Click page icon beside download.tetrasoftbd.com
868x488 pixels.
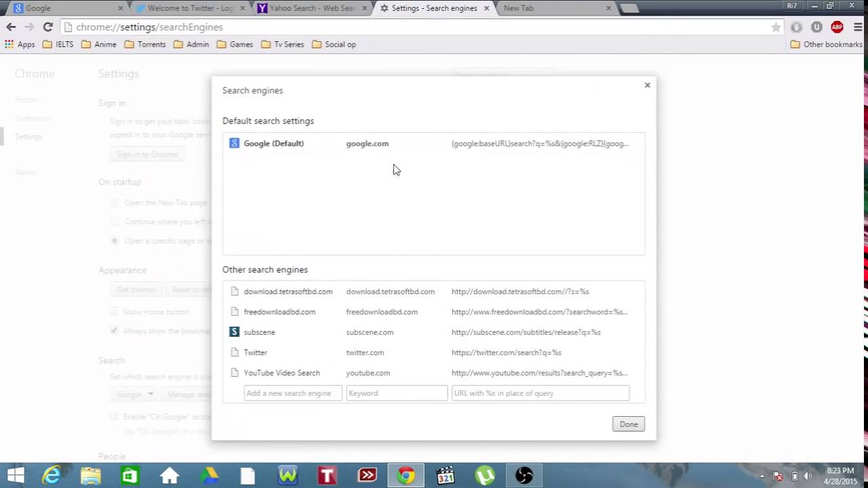click(235, 291)
